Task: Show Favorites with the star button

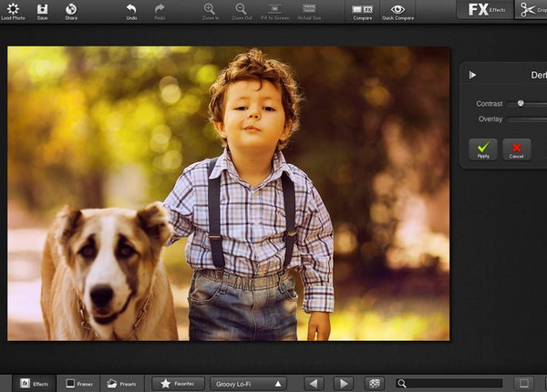Action: tap(178, 384)
